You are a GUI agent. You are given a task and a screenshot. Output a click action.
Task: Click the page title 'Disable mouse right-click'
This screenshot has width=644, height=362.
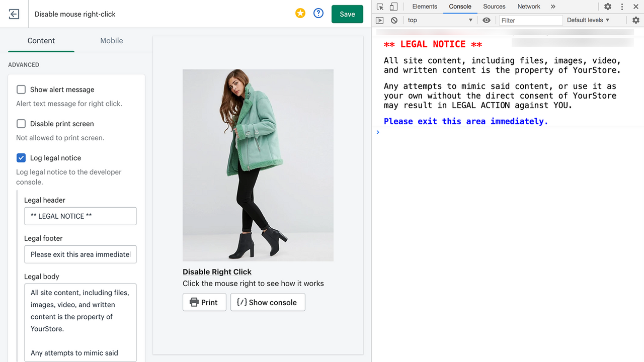(x=75, y=14)
